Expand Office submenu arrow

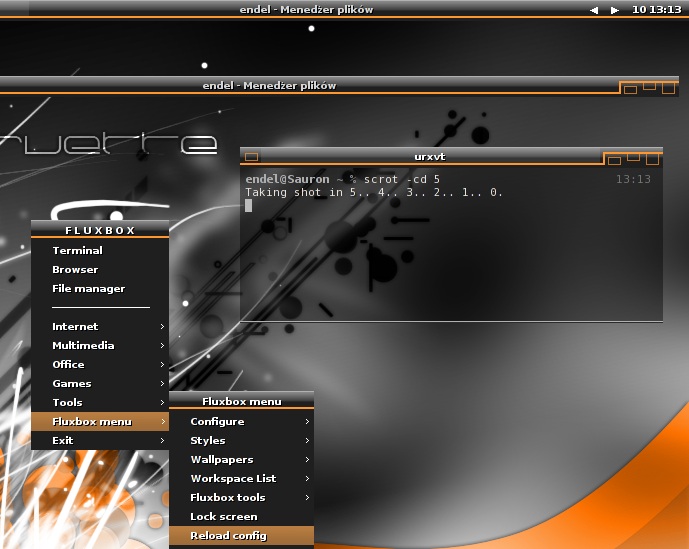point(162,364)
